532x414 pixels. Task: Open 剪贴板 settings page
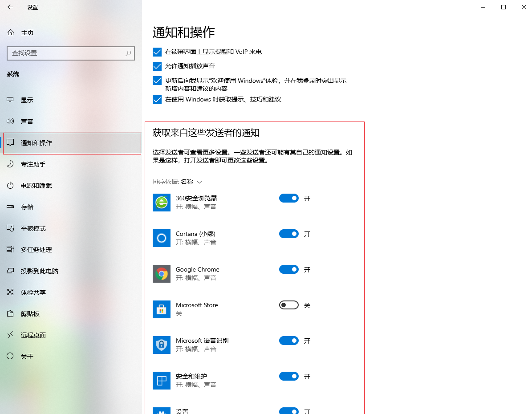(30, 314)
